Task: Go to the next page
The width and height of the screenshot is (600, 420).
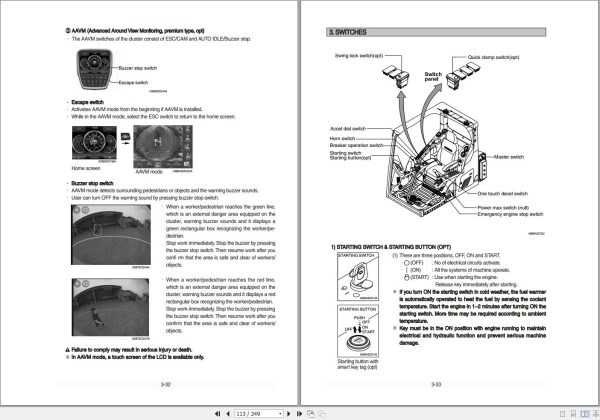Action: click(x=289, y=413)
